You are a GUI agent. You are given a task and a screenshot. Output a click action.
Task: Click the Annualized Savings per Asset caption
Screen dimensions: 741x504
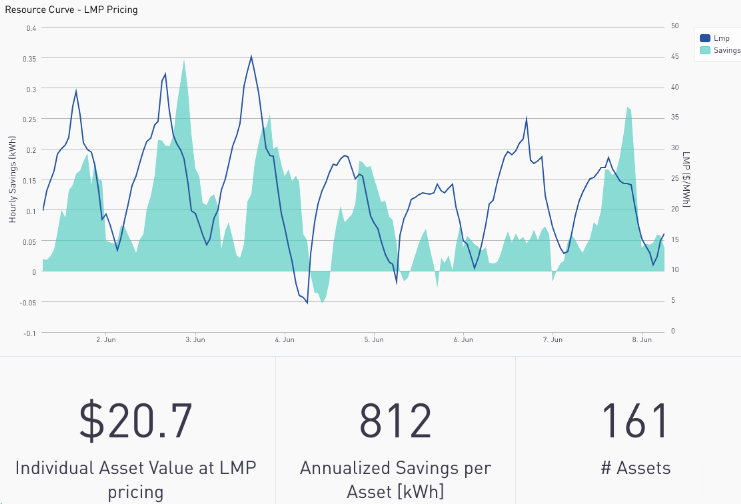395,479
